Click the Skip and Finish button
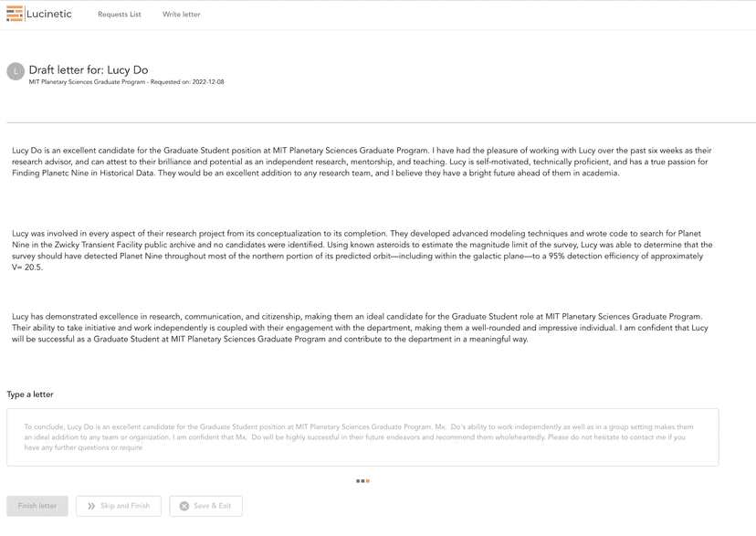 119,506
